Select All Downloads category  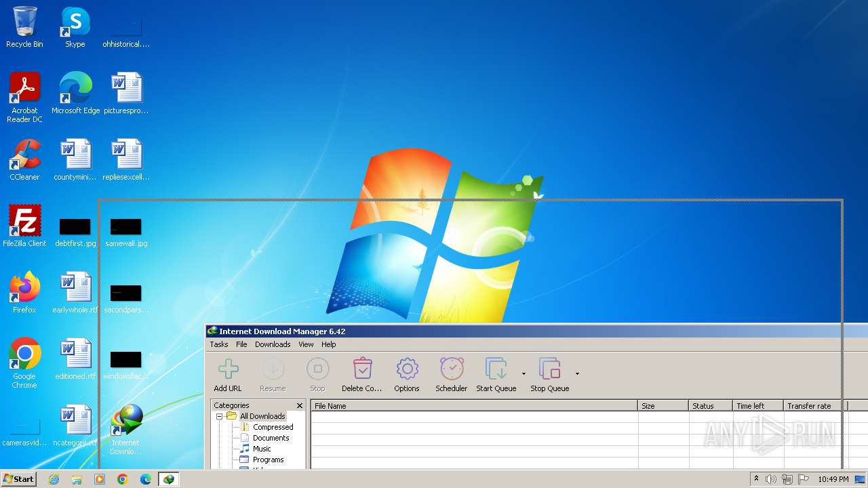pyautogui.click(x=262, y=416)
